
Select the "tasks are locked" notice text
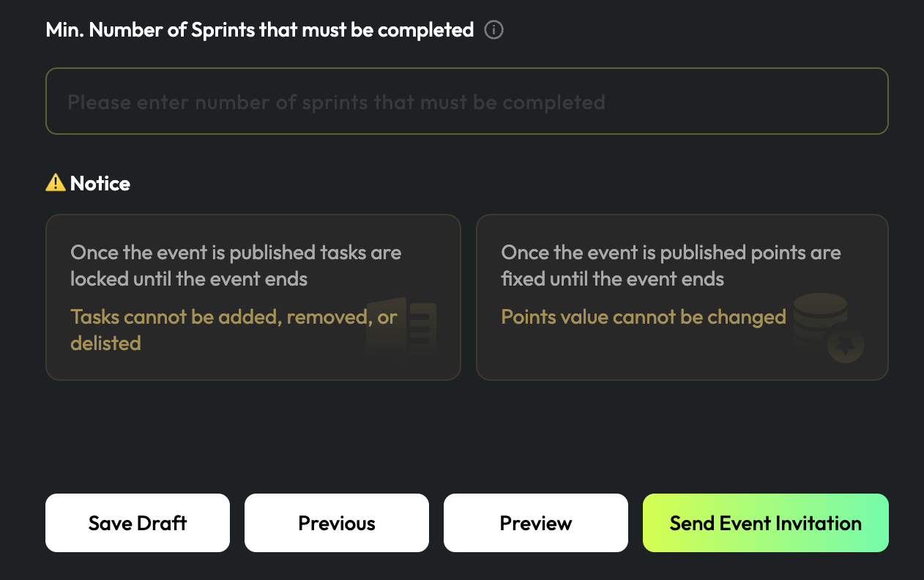236,266
